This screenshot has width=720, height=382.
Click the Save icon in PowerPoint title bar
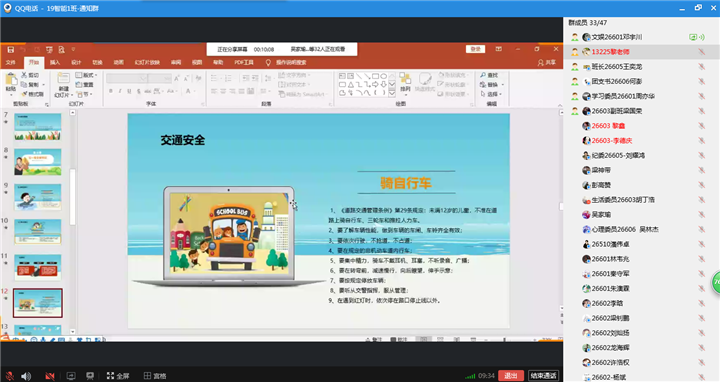tap(11, 50)
